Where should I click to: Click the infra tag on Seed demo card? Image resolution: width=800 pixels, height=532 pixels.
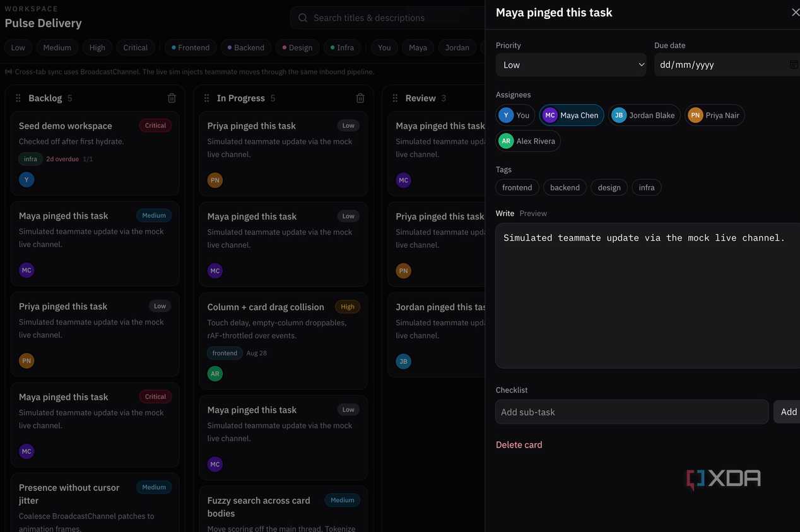pyautogui.click(x=30, y=159)
